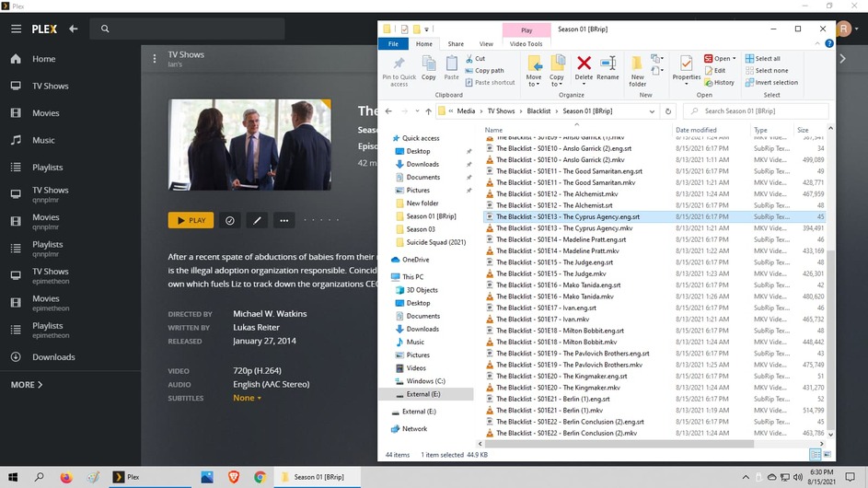The width and height of the screenshot is (868, 488).
Task: Open the address bar history dropdown
Action: tap(652, 111)
